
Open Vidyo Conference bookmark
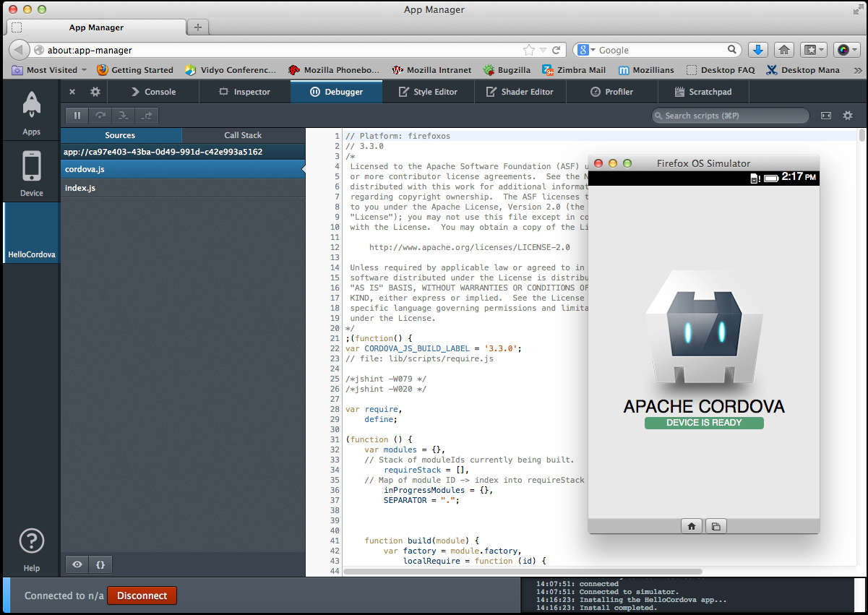pos(231,70)
